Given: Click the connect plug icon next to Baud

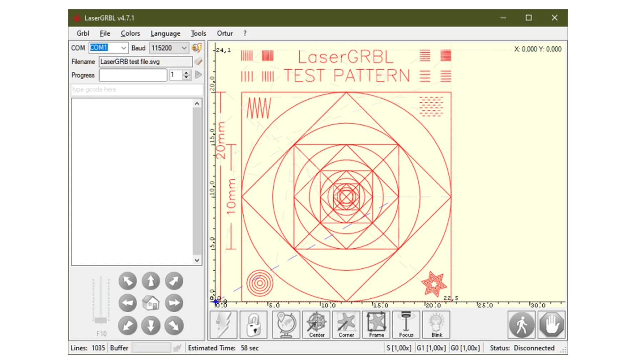Looking at the screenshot, I should 197,48.
